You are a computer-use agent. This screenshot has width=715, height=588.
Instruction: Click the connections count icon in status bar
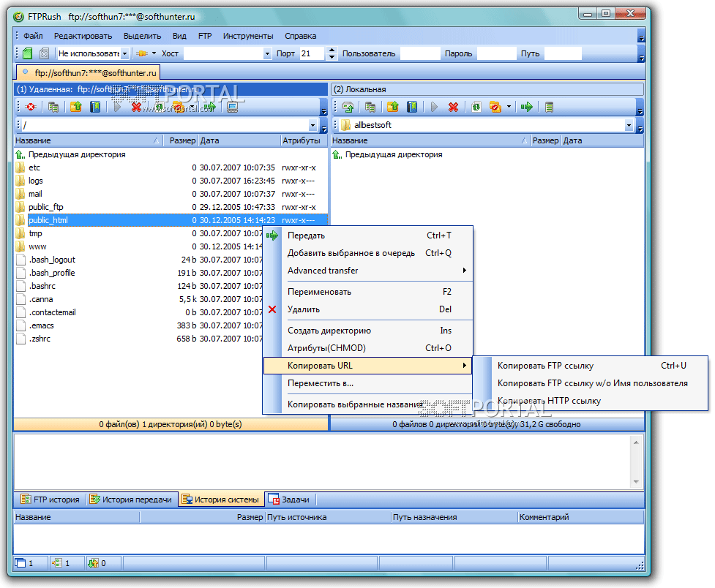click(x=56, y=563)
